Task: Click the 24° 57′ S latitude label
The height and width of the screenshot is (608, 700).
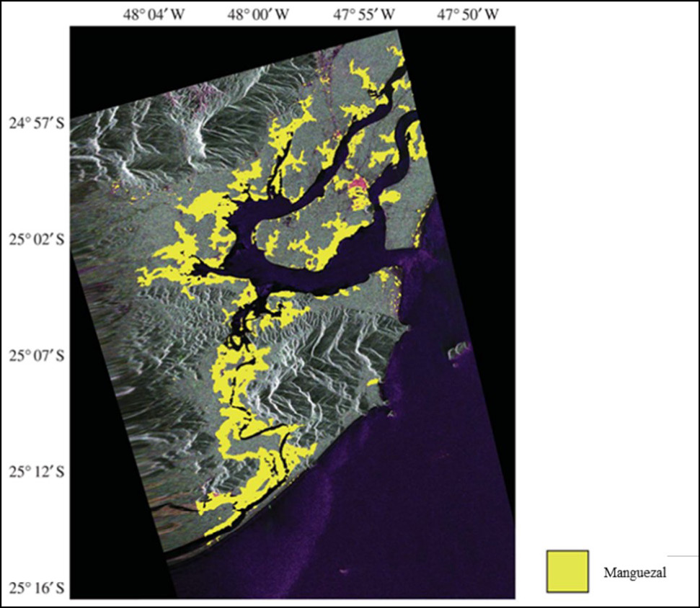Action: point(36,124)
